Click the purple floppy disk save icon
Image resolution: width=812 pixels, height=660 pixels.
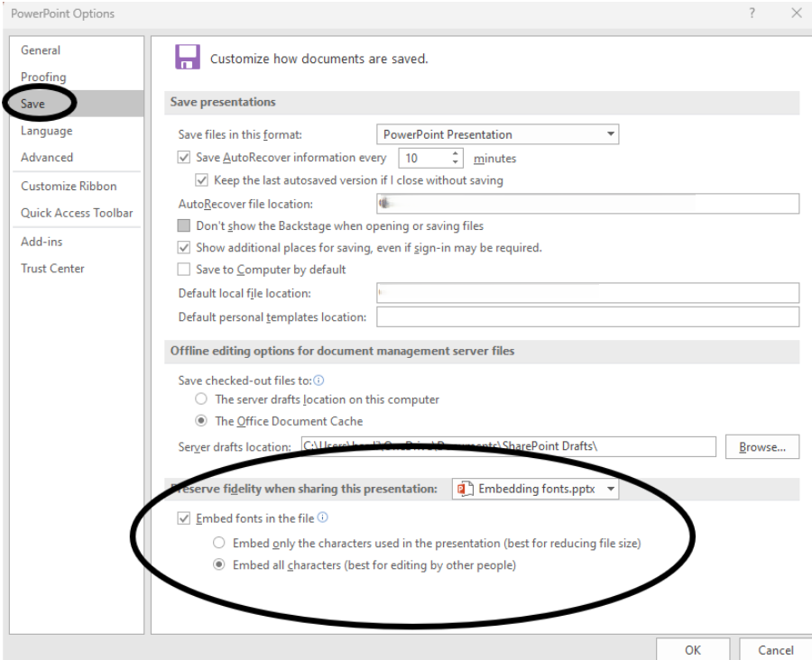pyautogui.click(x=188, y=57)
